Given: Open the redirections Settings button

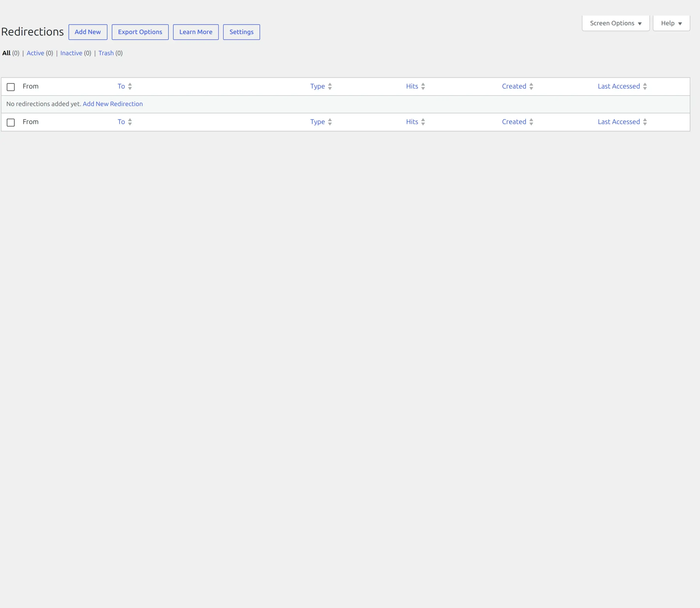Looking at the screenshot, I should tap(241, 32).
